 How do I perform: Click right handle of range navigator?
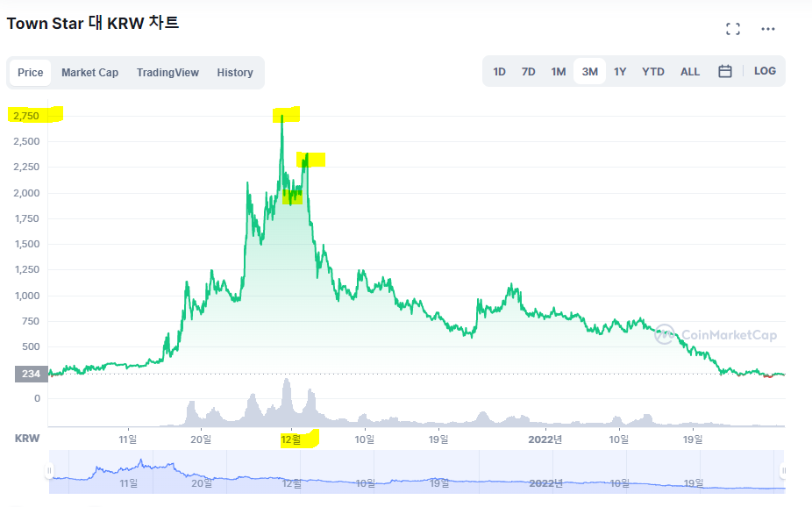pyautogui.click(x=784, y=471)
